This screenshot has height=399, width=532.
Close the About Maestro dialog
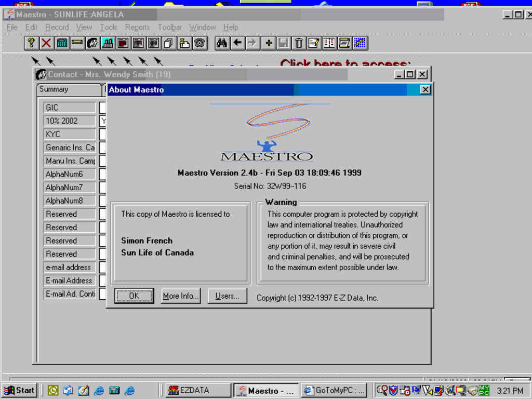tap(425, 89)
